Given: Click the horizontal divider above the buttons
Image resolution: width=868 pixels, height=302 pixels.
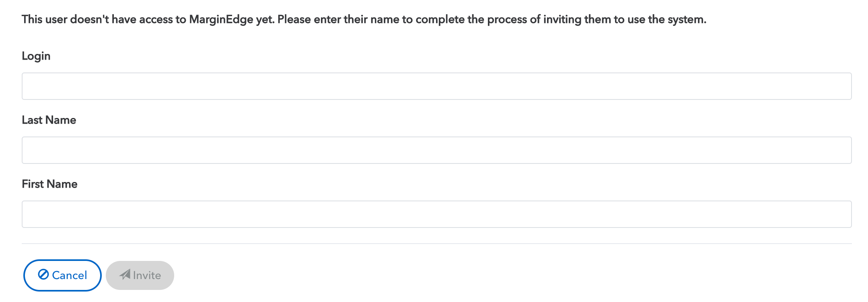Looking at the screenshot, I should tap(436, 244).
